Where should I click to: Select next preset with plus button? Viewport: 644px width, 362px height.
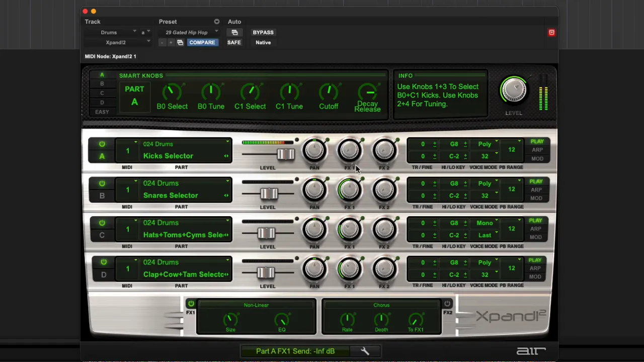tap(171, 43)
